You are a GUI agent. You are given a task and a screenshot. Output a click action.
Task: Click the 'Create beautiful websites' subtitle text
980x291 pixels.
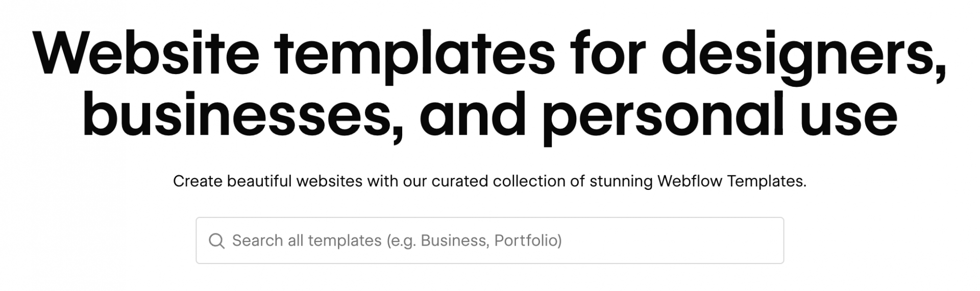(x=267, y=181)
